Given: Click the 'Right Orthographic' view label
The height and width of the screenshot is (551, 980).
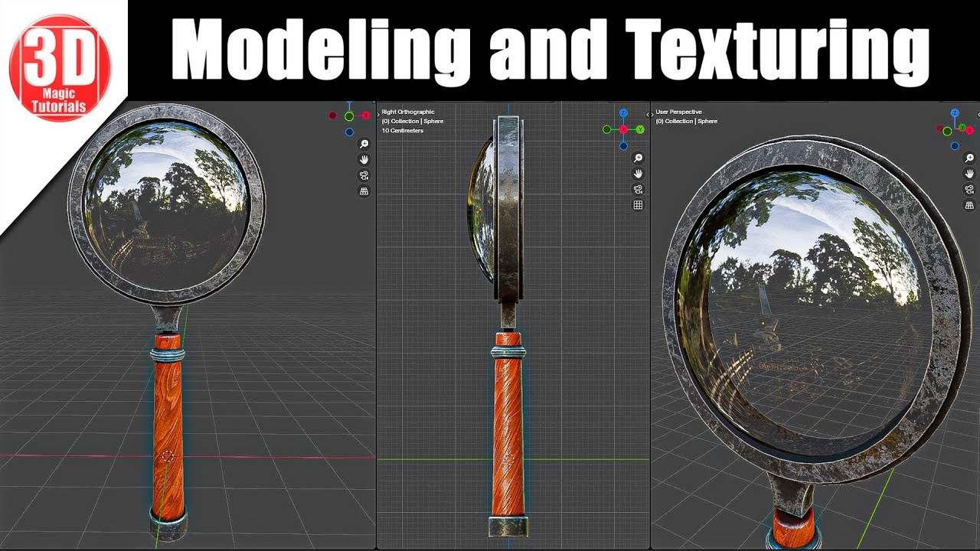Looking at the screenshot, I should click(x=408, y=112).
